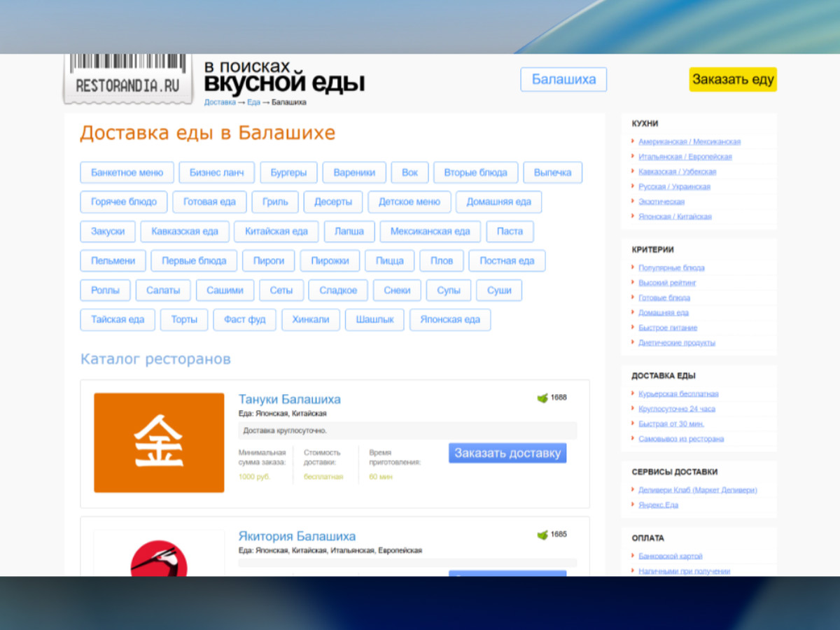The height and width of the screenshot is (630, 840).
Task: Pick the Лапша category tag
Action: click(349, 231)
